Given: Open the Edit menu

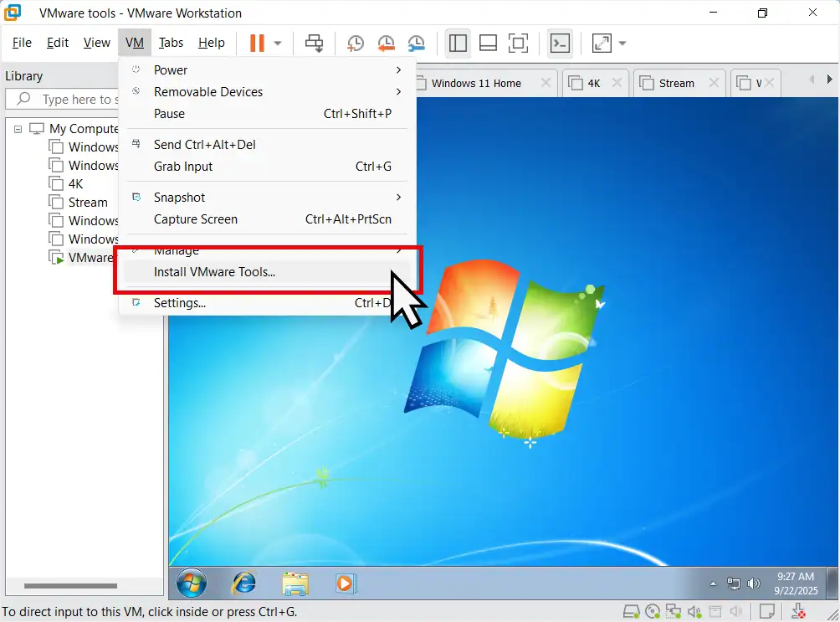Looking at the screenshot, I should point(58,43).
